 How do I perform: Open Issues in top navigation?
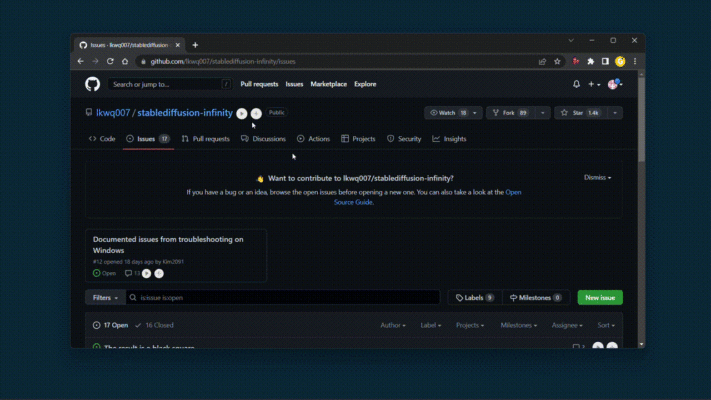click(x=294, y=84)
